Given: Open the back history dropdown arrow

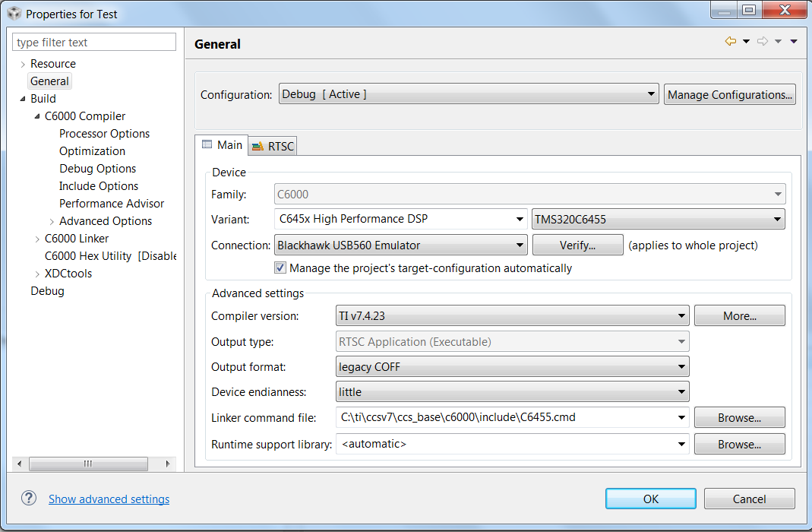Looking at the screenshot, I should point(746,42).
